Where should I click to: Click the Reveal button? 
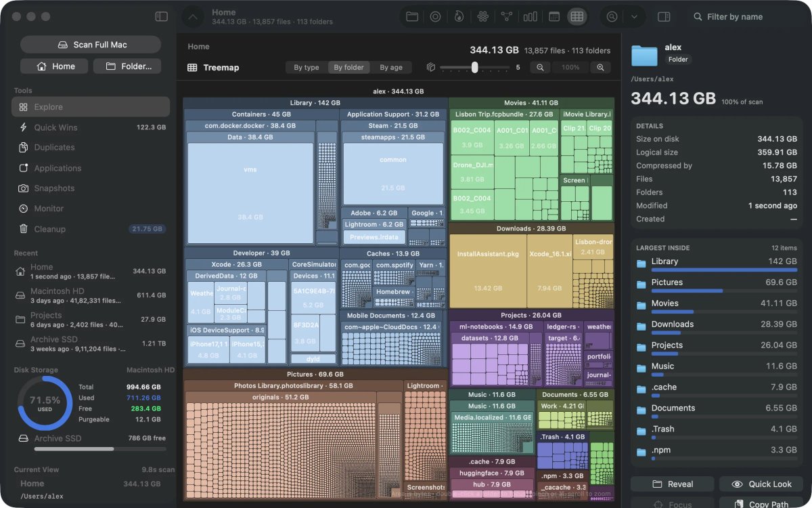click(x=673, y=484)
